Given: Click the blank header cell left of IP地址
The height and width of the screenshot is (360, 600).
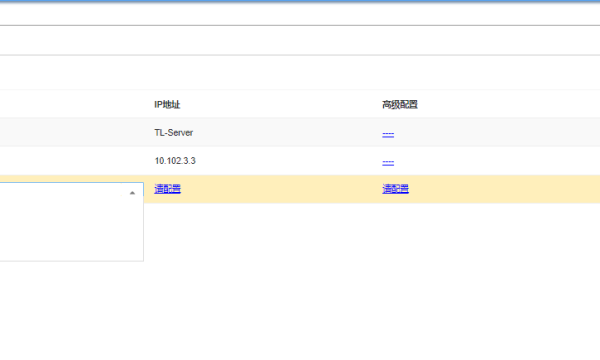Looking at the screenshot, I should (73, 104).
